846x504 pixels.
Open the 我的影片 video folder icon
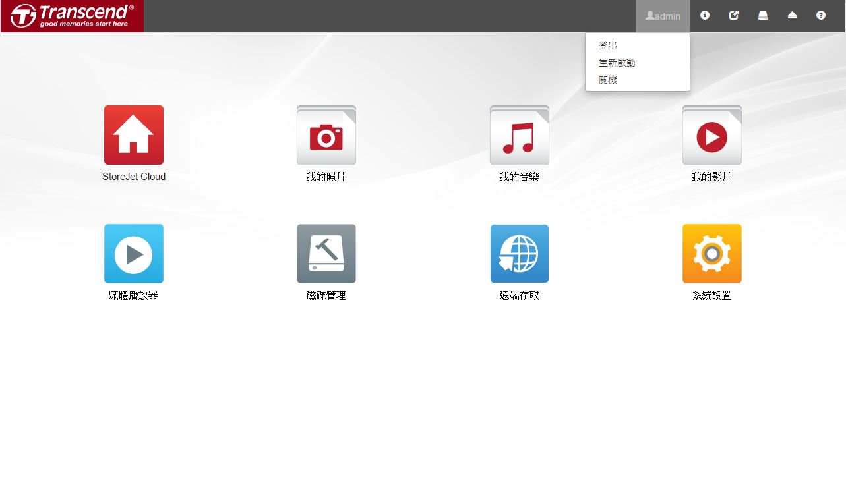(x=712, y=135)
